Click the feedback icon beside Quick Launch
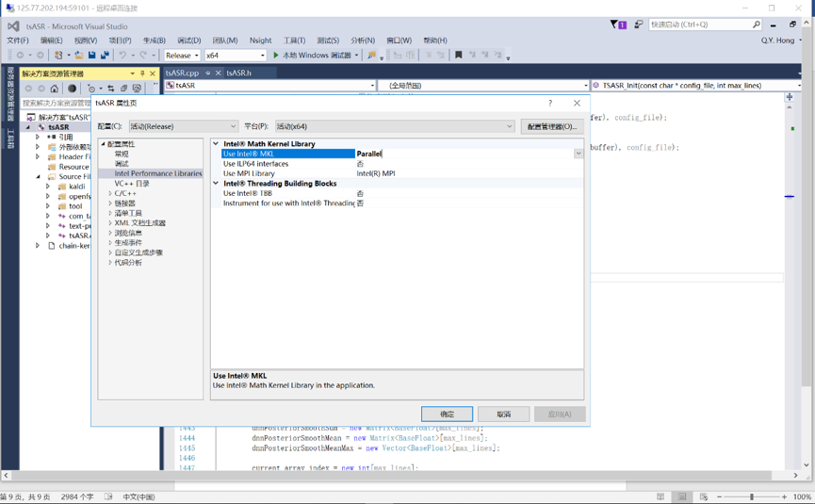The height and width of the screenshot is (504, 815). [x=638, y=24]
